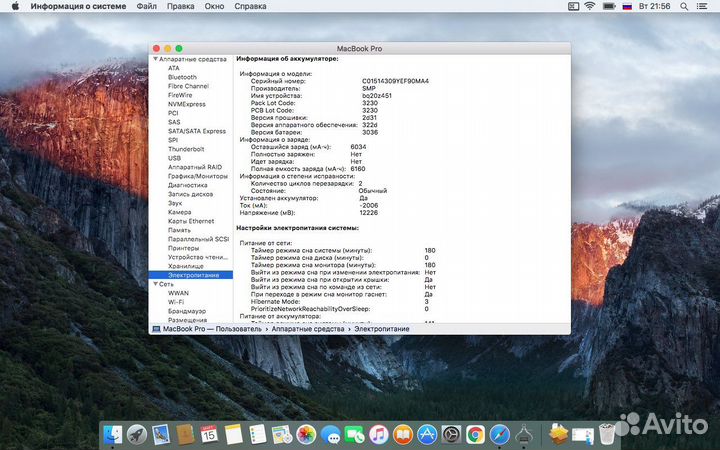Select FireWire in the sidebar
The image size is (720, 450).
coord(180,95)
